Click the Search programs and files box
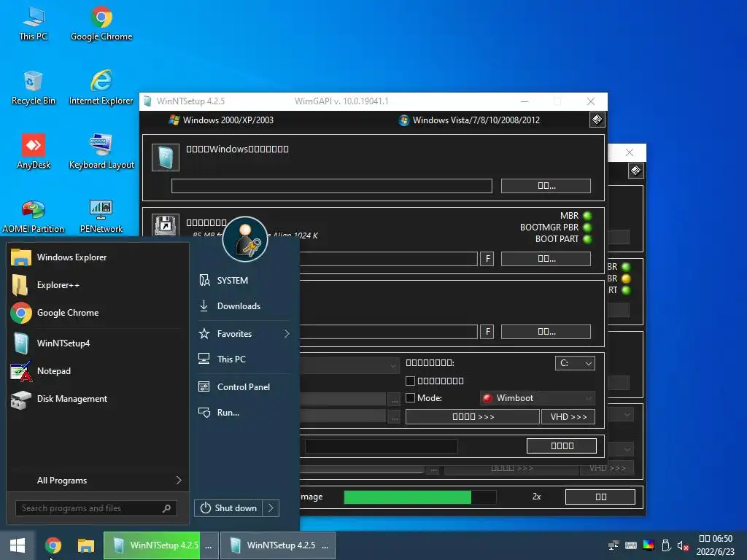The height and width of the screenshot is (560, 747). click(96, 508)
